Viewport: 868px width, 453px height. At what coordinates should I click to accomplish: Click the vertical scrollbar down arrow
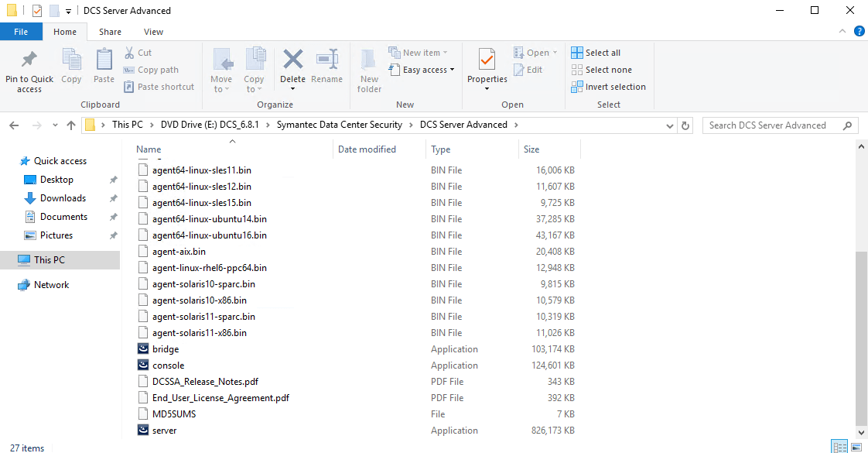[x=861, y=433]
